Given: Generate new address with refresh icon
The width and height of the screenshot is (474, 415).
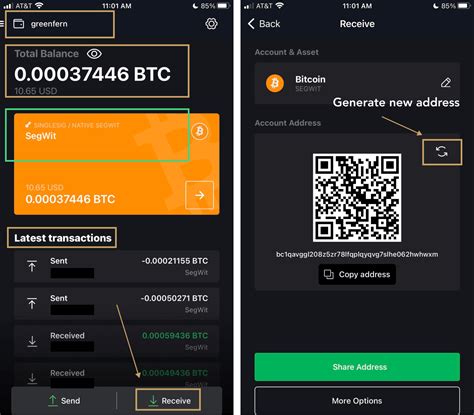Looking at the screenshot, I should click(442, 152).
